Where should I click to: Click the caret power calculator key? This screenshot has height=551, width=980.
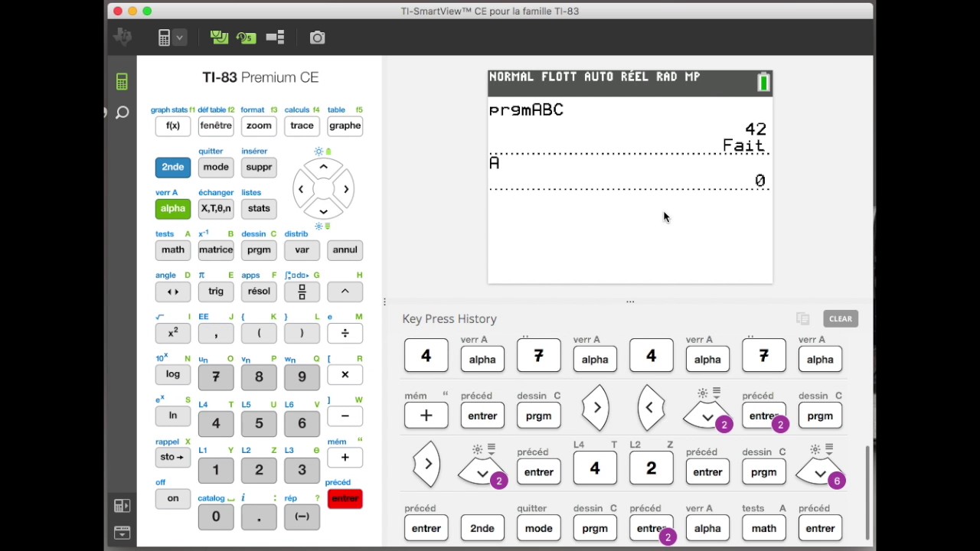coord(345,292)
